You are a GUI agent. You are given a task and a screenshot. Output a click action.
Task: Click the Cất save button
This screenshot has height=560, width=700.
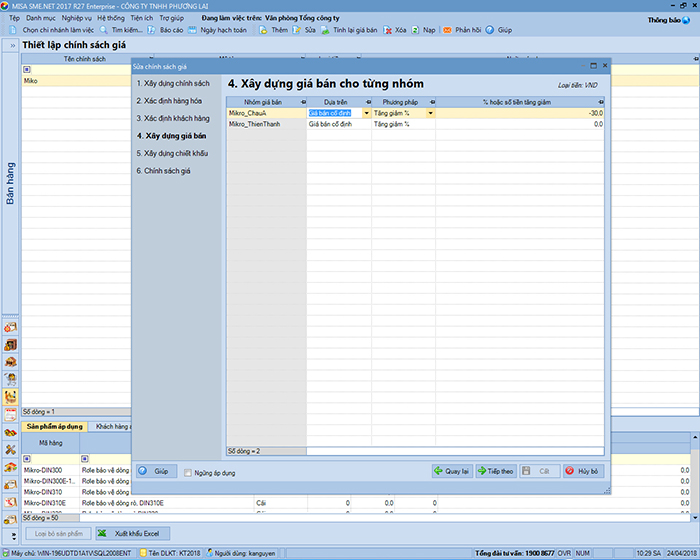540,471
